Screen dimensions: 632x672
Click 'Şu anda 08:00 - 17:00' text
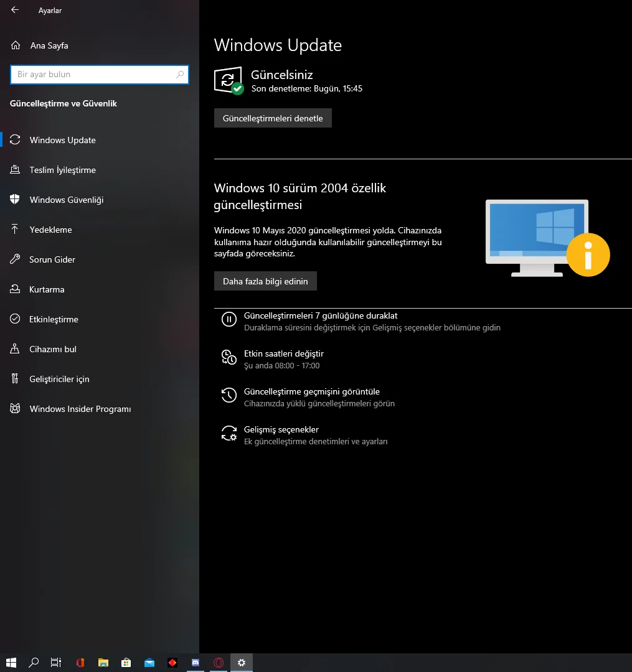click(x=281, y=366)
